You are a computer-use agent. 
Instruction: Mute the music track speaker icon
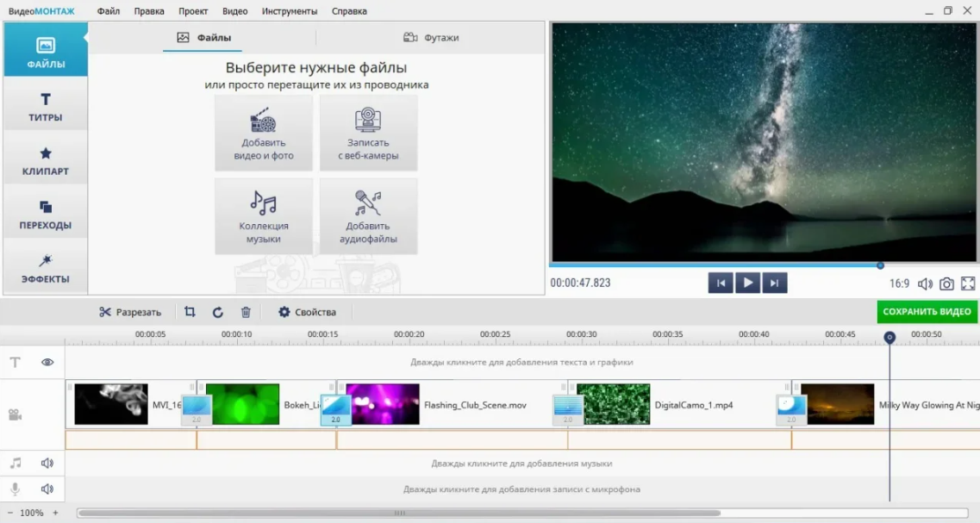tap(47, 464)
